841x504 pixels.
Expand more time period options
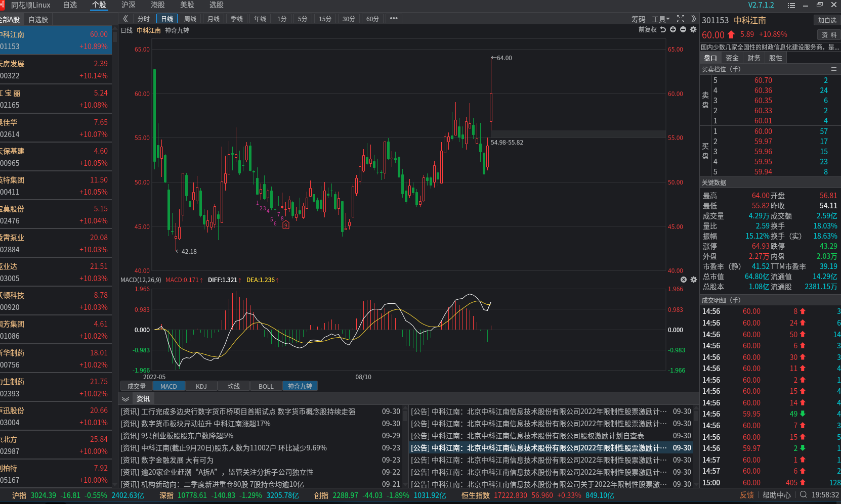pos(394,19)
